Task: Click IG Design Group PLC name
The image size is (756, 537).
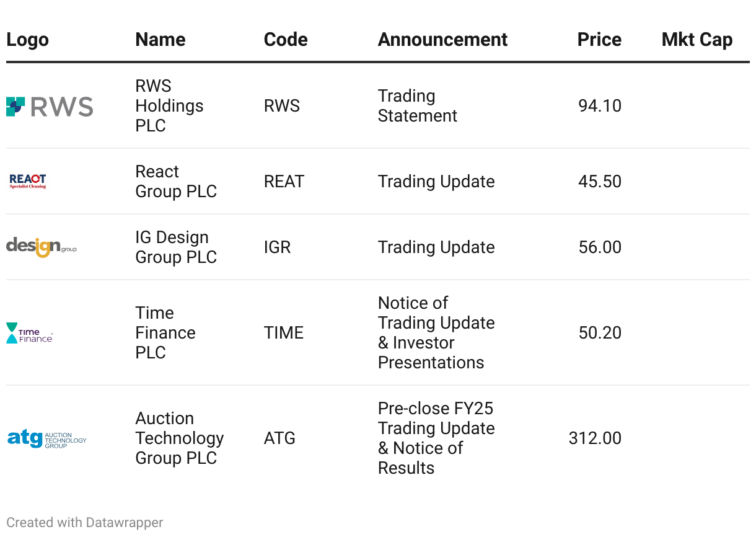Action: tap(176, 247)
